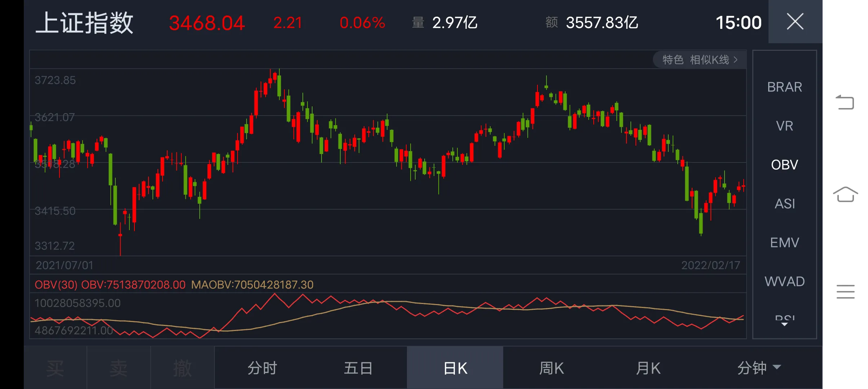Viewport: 868px width, 389px height.
Task: Switch to the 周K chart tab
Action: click(x=551, y=368)
